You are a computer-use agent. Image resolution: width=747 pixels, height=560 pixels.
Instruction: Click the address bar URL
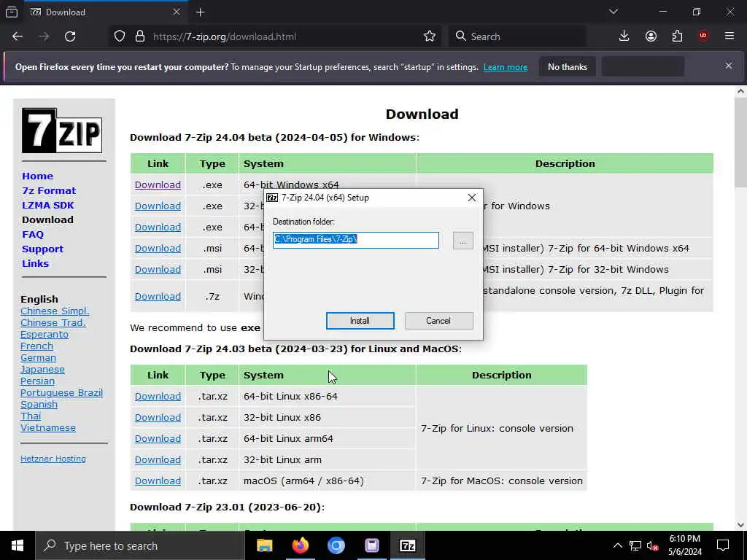click(x=225, y=36)
